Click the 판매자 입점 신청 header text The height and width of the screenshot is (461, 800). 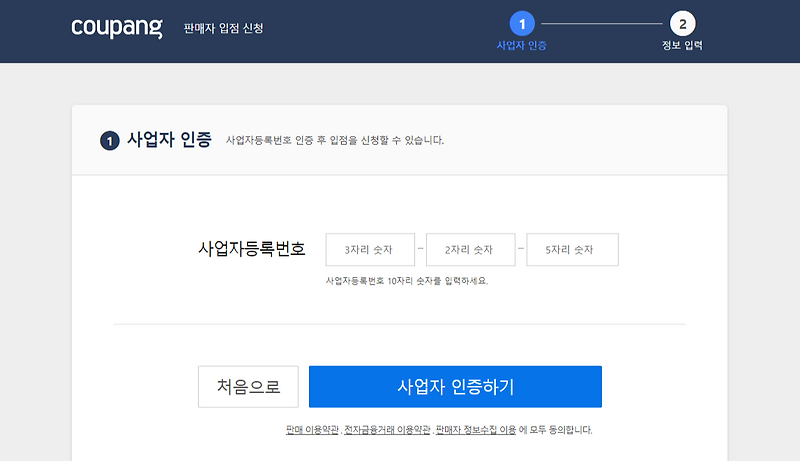tap(223, 28)
